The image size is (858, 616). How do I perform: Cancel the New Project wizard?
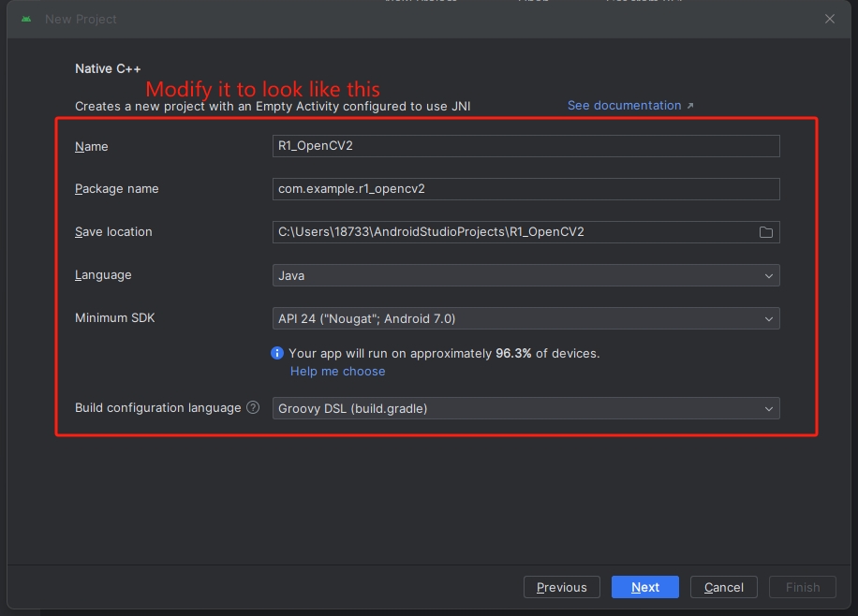click(x=723, y=587)
